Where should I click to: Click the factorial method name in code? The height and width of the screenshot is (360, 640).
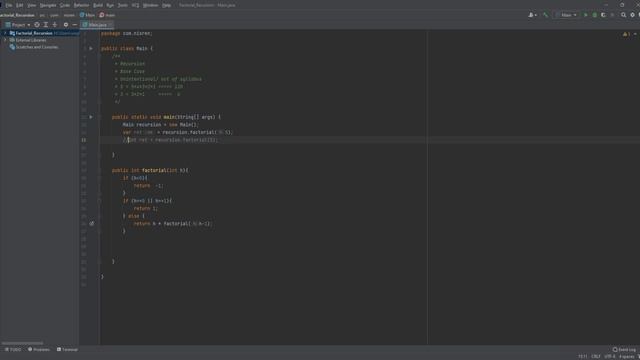click(154, 171)
